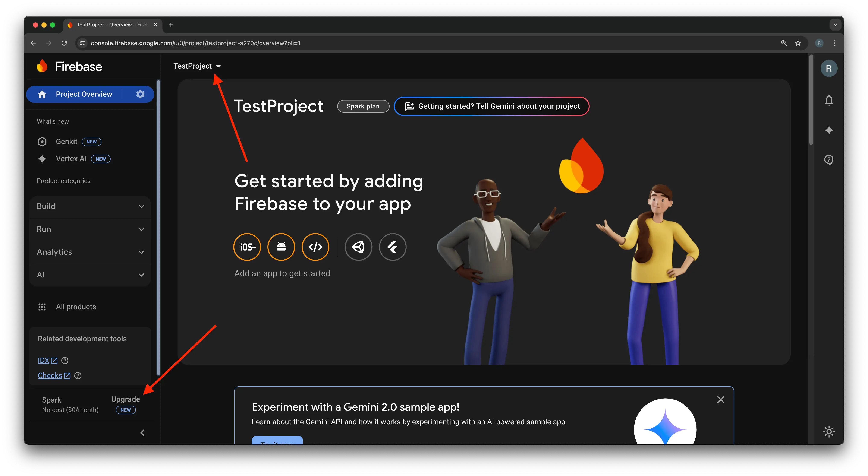Click the browser address bar URL
The image size is (868, 476).
click(195, 43)
